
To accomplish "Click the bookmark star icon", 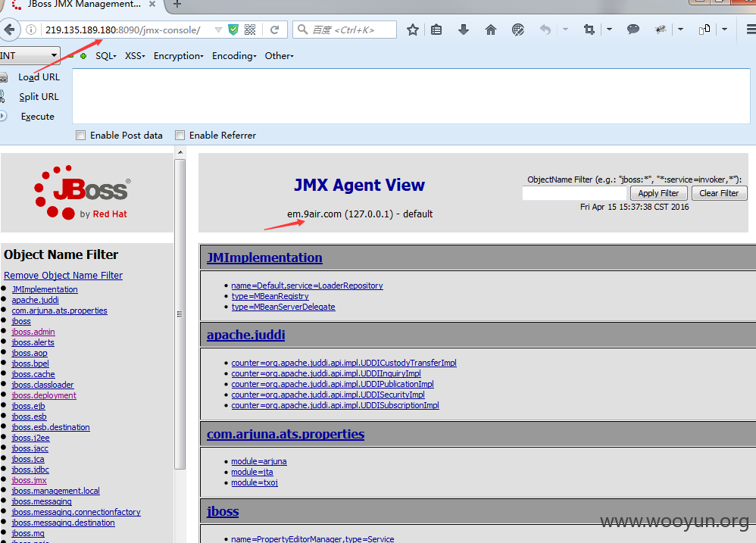I will tap(413, 30).
